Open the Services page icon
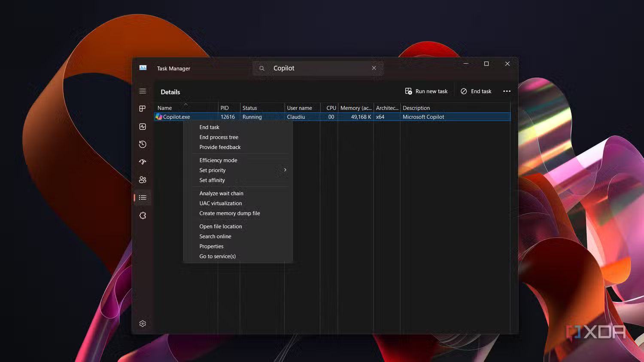This screenshot has width=644, height=362. pyautogui.click(x=143, y=215)
